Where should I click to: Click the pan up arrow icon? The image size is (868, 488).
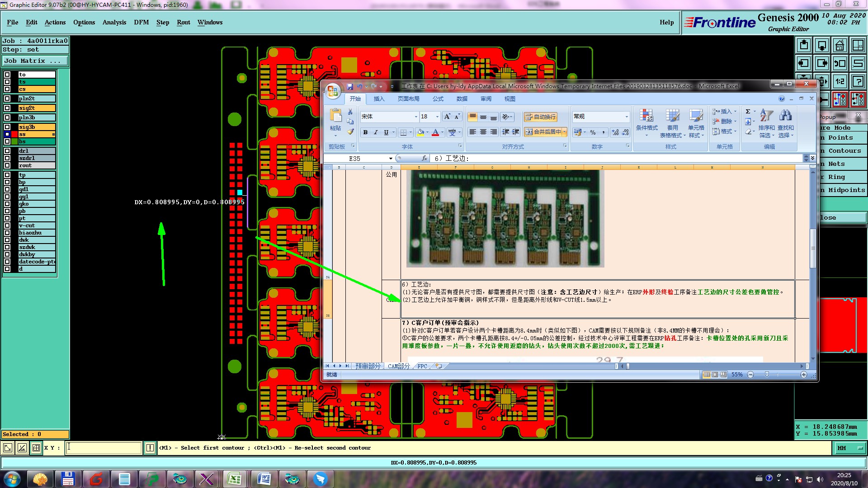(x=804, y=45)
